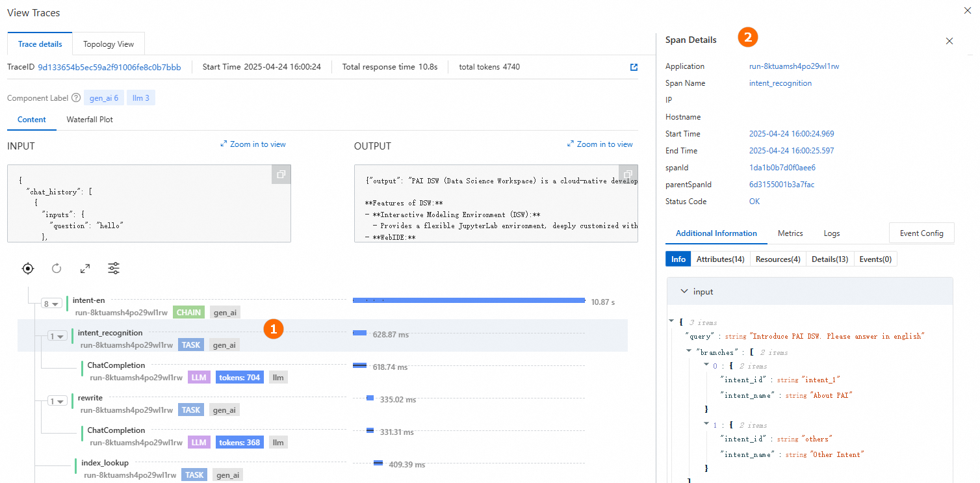The height and width of the screenshot is (483, 980).
Task: Click the Event Config button
Action: coord(922,233)
